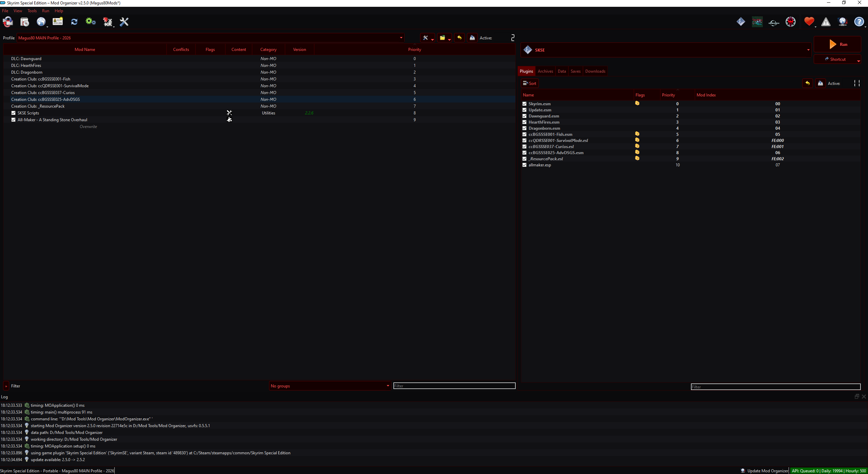Image resolution: width=868 pixels, height=474 pixels.
Task: Click the blue Refresh arrows icon
Action: pyautogui.click(x=74, y=22)
